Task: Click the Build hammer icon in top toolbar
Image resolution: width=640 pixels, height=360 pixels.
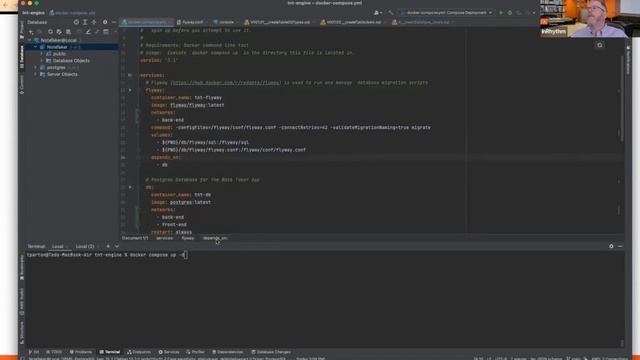Action: 391,13
